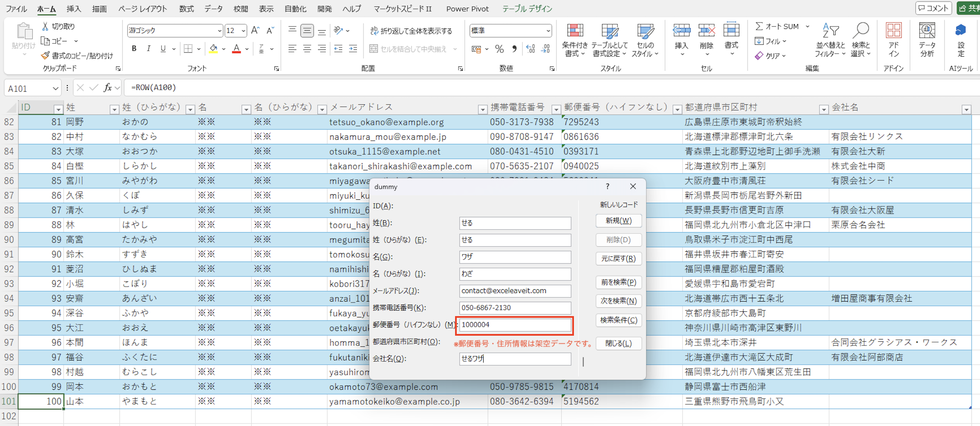The width and height of the screenshot is (980, 426).
Task: Center text horizontally
Action: pyautogui.click(x=307, y=49)
